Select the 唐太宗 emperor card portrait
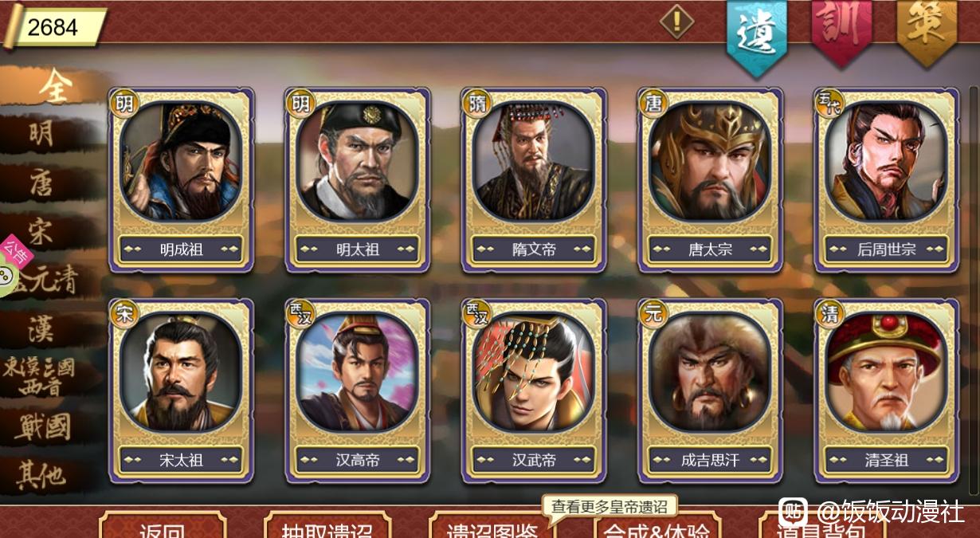Viewport: 980px width, 538px height. tap(710, 162)
